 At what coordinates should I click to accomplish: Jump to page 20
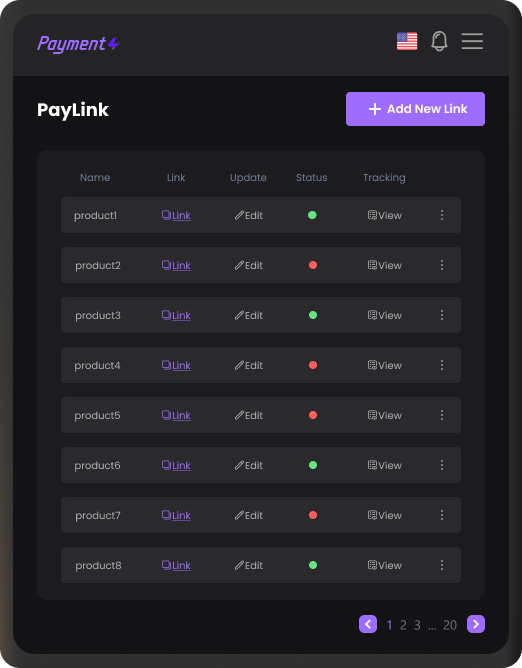(x=450, y=625)
